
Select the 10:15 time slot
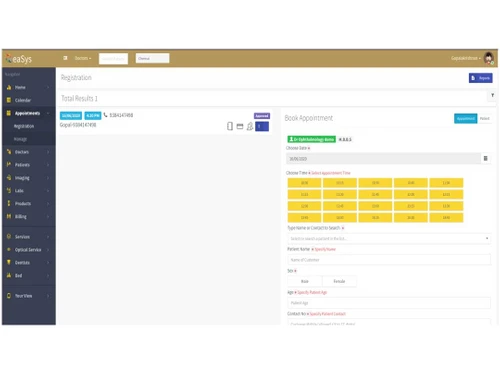pos(340,183)
